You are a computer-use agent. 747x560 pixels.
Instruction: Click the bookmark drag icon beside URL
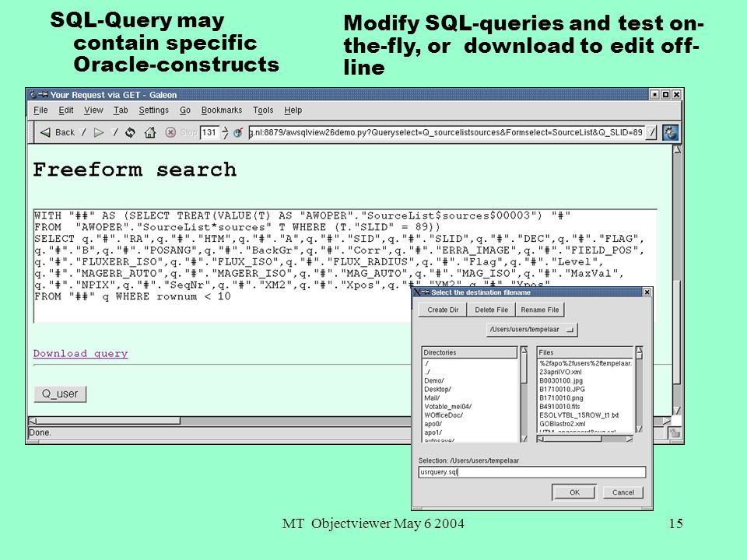(x=238, y=132)
